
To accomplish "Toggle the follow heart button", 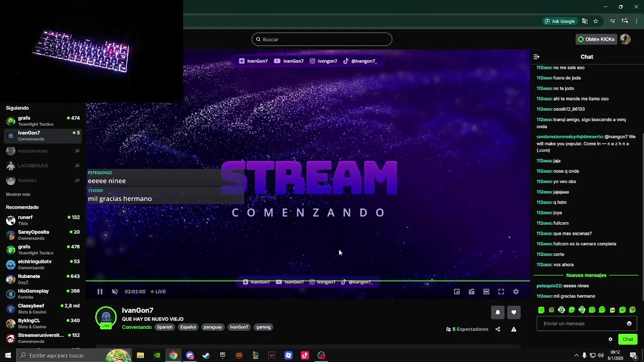I will (x=514, y=312).
